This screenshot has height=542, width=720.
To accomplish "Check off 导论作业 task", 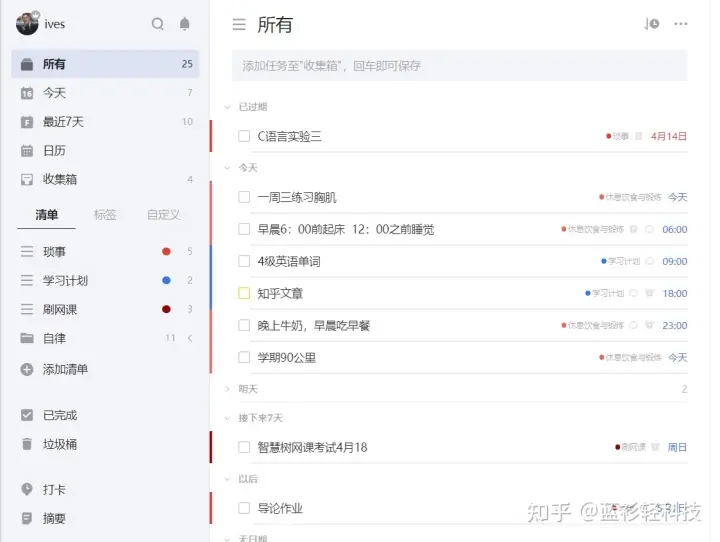I will coord(244,508).
